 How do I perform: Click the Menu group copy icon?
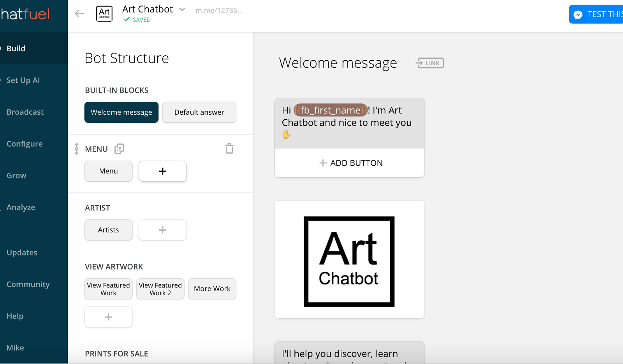click(119, 149)
